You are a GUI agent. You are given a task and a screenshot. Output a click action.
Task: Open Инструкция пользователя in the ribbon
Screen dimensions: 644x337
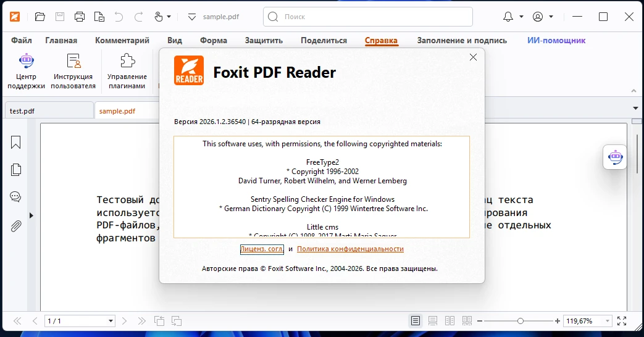73,71
